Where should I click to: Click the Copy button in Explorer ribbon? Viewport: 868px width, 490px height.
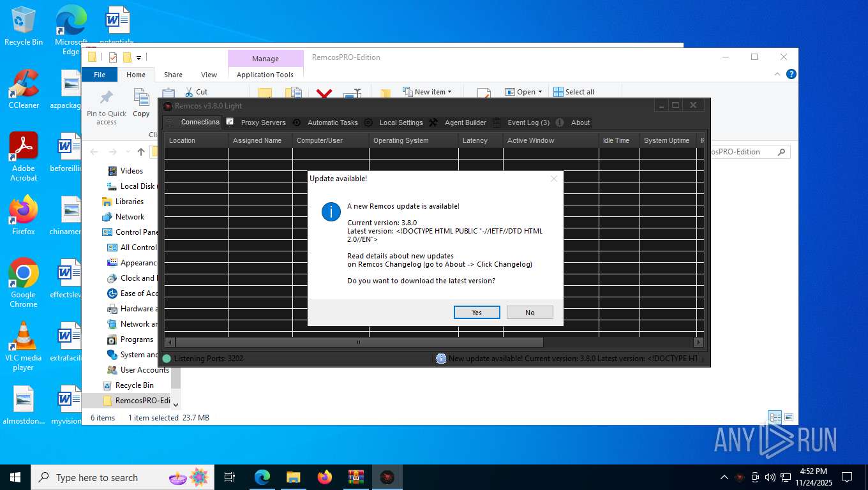pos(141,104)
